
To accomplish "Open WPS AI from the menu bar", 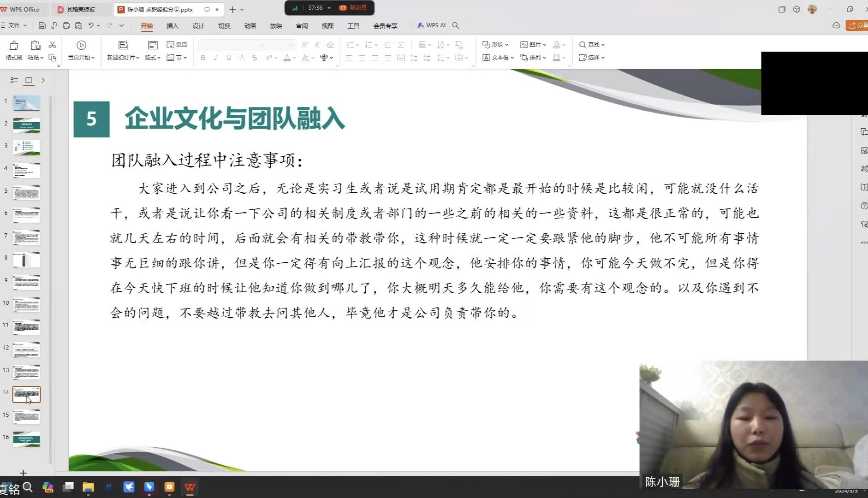I will tap(431, 25).
